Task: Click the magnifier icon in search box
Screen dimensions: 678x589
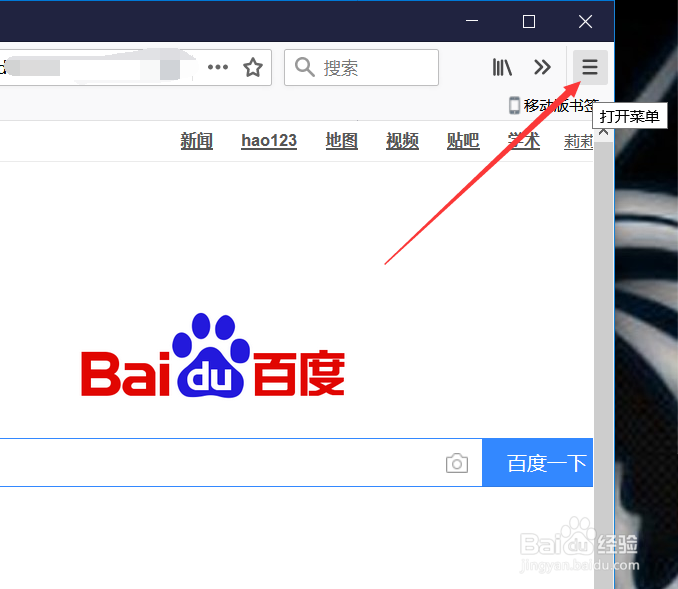Action: click(x=304, y=67)
